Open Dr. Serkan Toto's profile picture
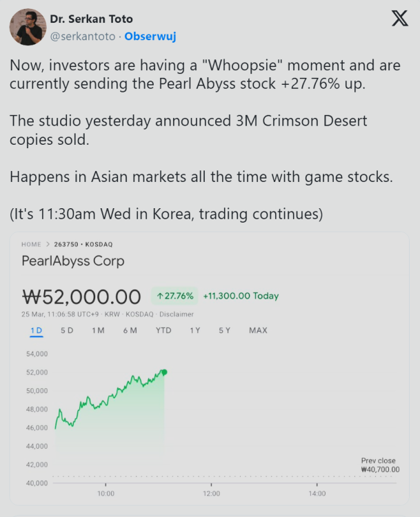 coord(28,27)
